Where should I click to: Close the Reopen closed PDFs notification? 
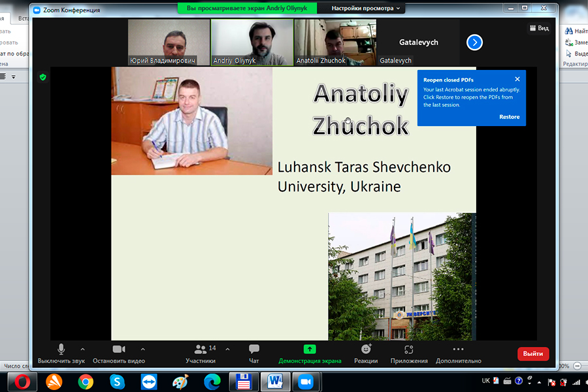[x=517, y=79]
